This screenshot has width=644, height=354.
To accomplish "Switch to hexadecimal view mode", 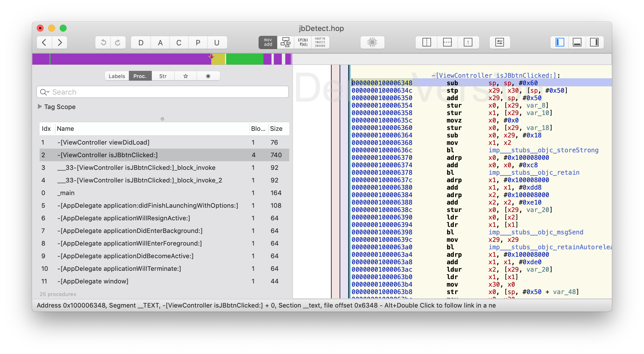I will [320, 42].
